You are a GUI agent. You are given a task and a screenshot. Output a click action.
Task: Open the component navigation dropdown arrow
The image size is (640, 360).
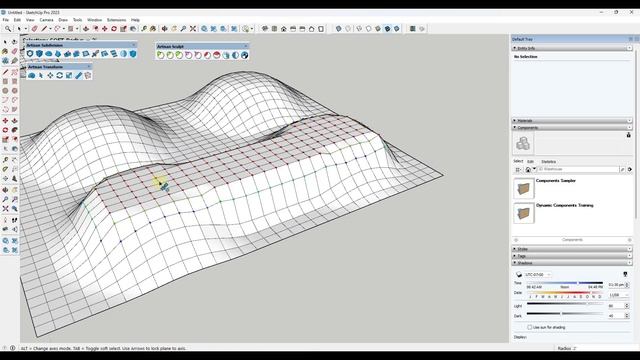(x=534, y=169)
